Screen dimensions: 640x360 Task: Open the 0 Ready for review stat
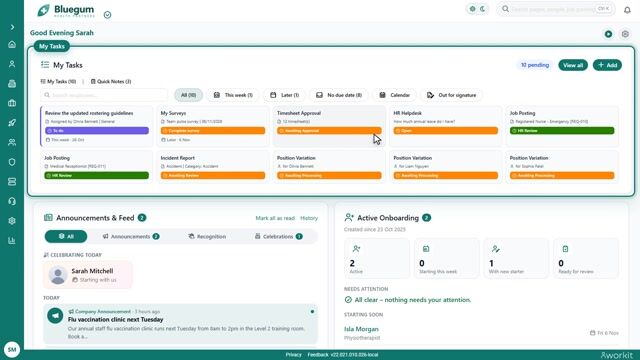point(586,259)
